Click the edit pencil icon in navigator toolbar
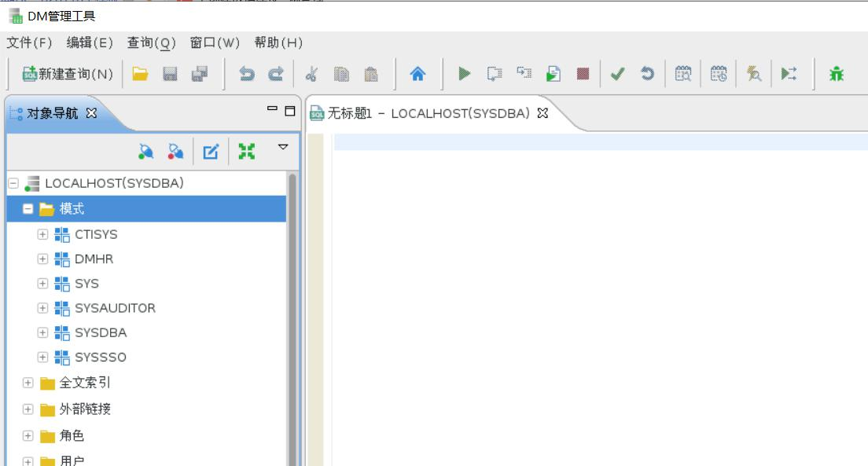 [x=211, y=152]
